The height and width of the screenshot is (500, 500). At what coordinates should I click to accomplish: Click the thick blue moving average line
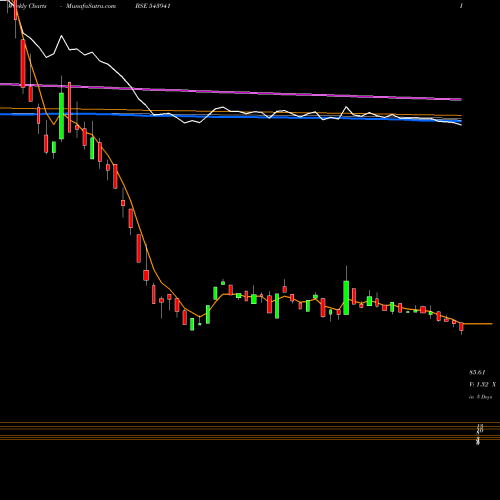231,117
